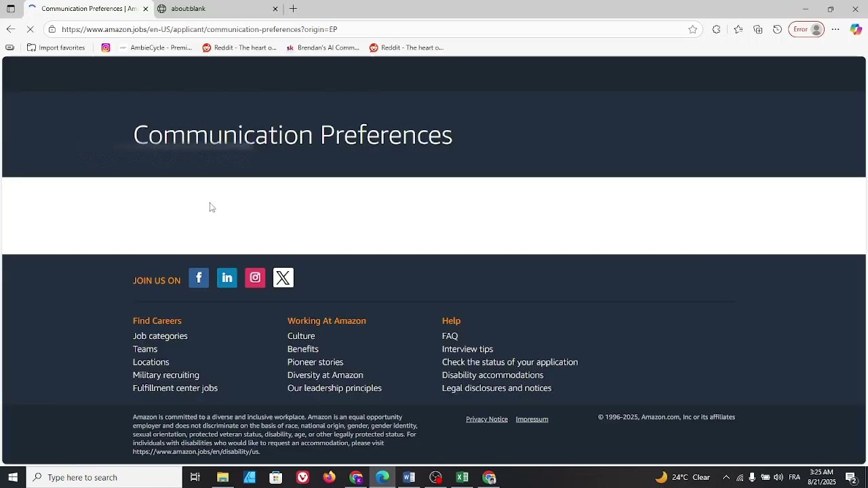
Task: Add page to favorites star
Action: [x=692, y=29]
